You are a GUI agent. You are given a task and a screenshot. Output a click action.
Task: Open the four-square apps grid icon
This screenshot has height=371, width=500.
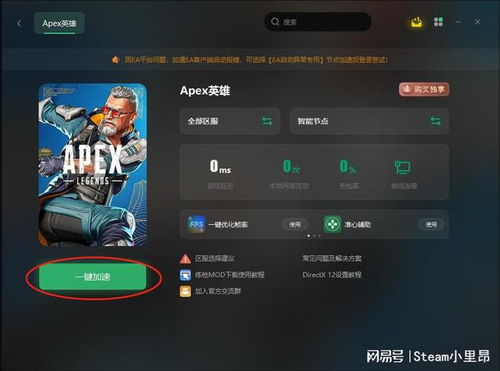tap(438, 22)
